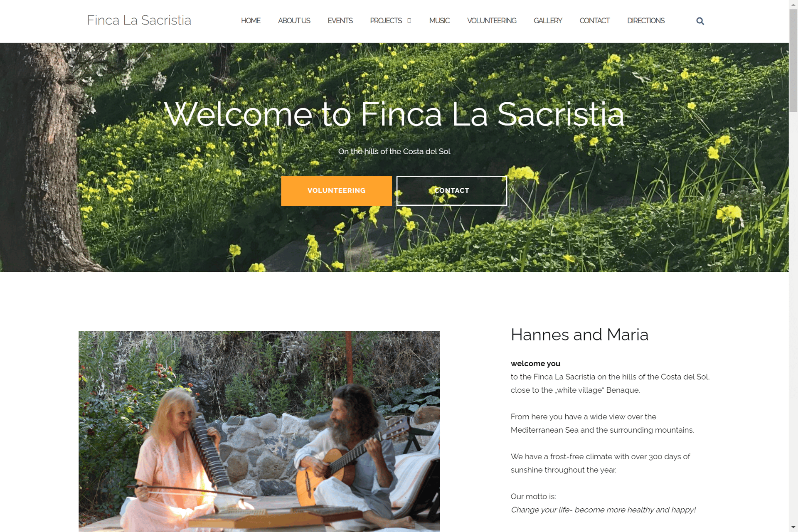Click the photo of Hannes and Maria
Screen dimensions: 798x532
(259, 431)
